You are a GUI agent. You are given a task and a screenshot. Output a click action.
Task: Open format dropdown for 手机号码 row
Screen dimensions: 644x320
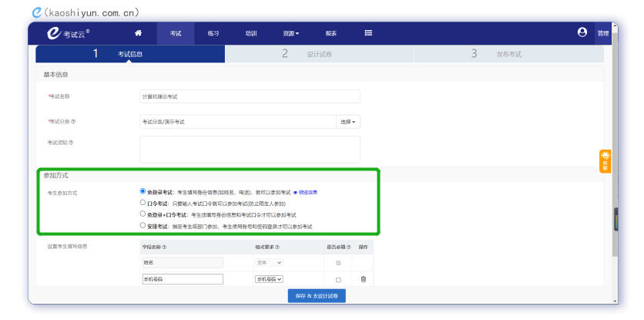point(269,279)
